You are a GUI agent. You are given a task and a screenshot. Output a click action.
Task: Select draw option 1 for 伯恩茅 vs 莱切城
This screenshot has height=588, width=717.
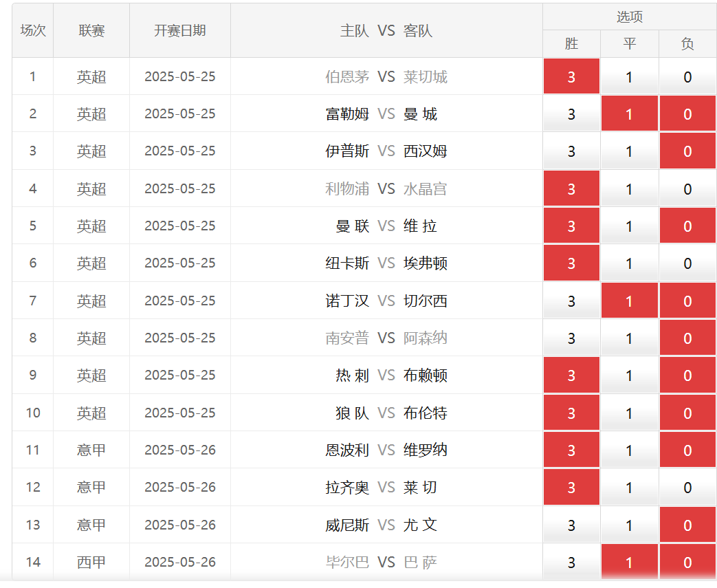click(x=629, y=76)
